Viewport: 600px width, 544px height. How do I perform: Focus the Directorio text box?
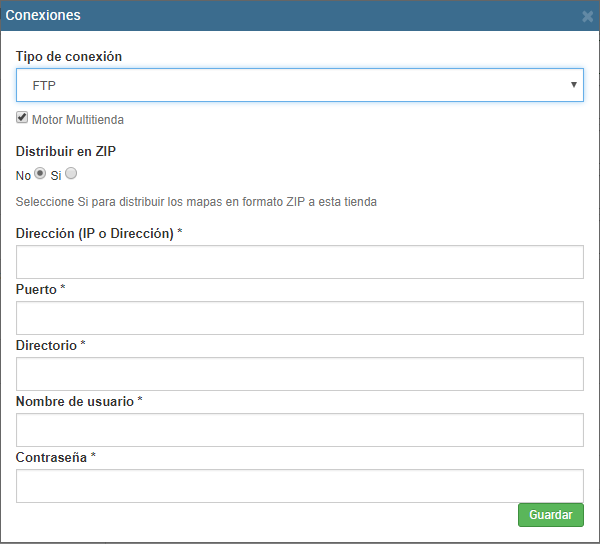pos(299,374)
